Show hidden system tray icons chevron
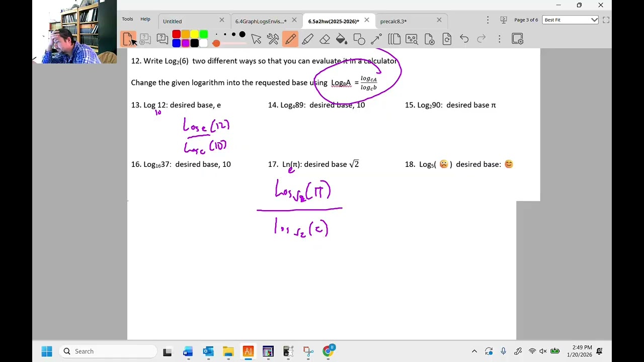This screenshot has width=644, height=362. coord(474,351)
